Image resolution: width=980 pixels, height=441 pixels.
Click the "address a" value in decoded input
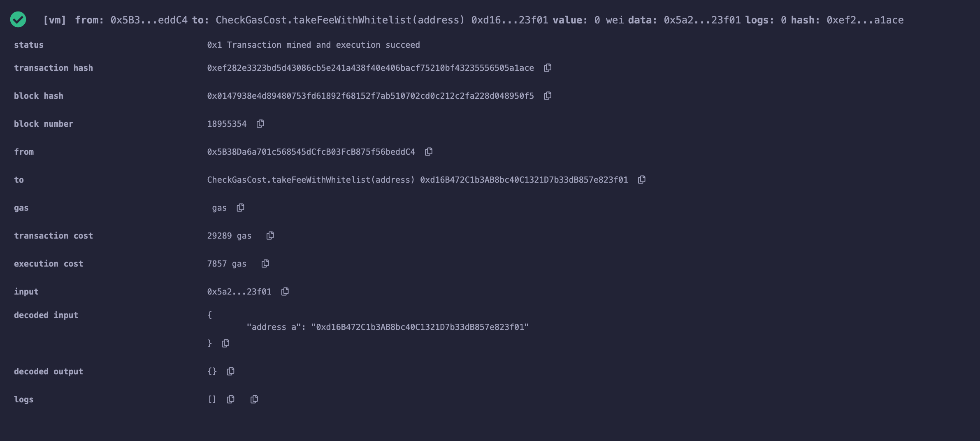(420, 327)
